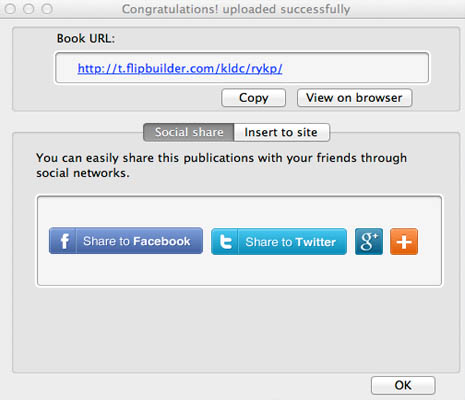Click inside the Book URL field
The height and width of the screenshot is (400, 465).
pyautogui.click(x=242, y=68)
